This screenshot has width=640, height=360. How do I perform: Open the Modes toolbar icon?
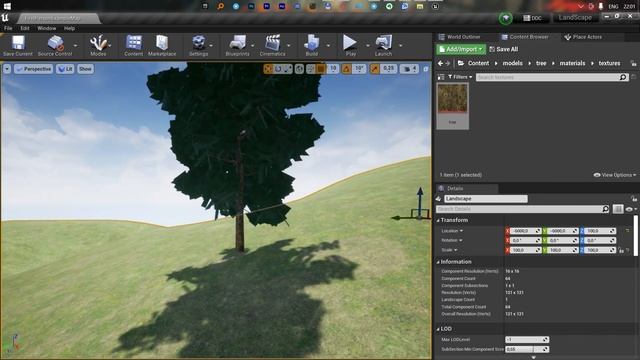(x=98, y=45)
